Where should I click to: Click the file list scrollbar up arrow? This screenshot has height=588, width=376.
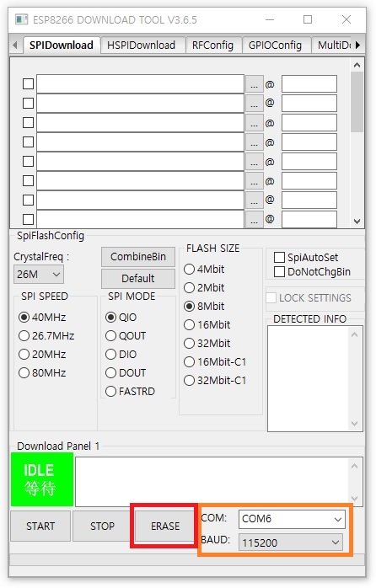[x=357, y=65]
